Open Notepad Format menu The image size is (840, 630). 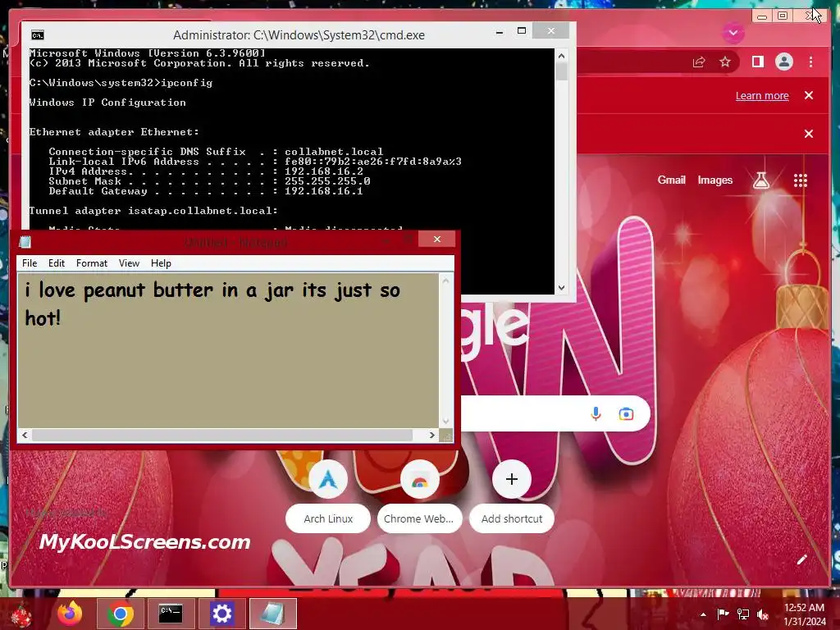click(x=92, y=263)
